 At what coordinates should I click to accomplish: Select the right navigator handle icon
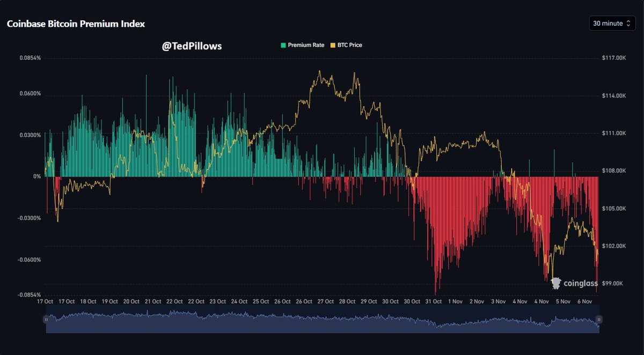tap(599, 320)
